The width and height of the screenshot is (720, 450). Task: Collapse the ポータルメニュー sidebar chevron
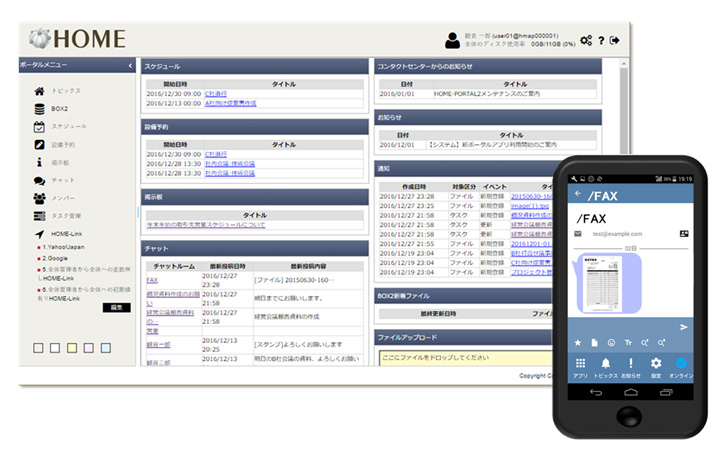[130, 66]
